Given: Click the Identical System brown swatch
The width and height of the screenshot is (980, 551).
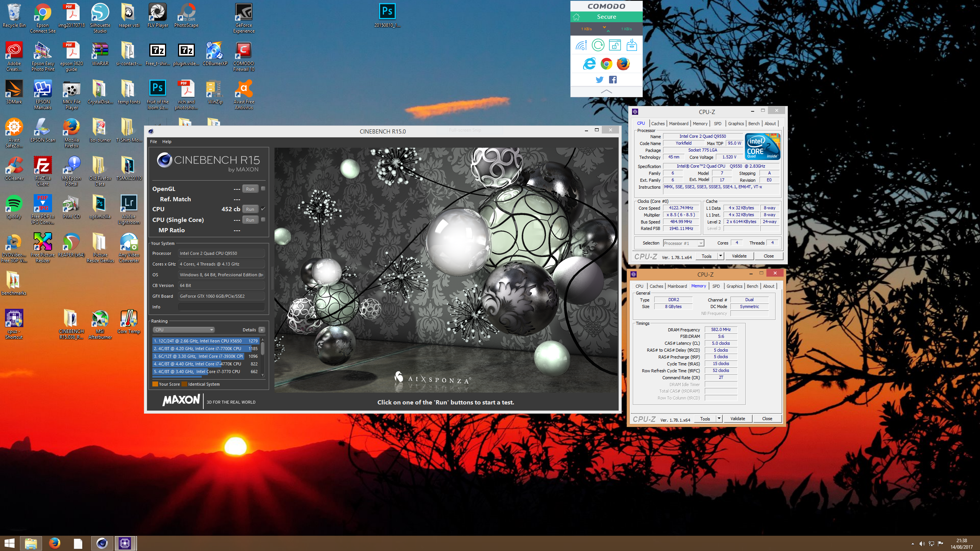Looking at the screenshot, I should click(185, 384).
